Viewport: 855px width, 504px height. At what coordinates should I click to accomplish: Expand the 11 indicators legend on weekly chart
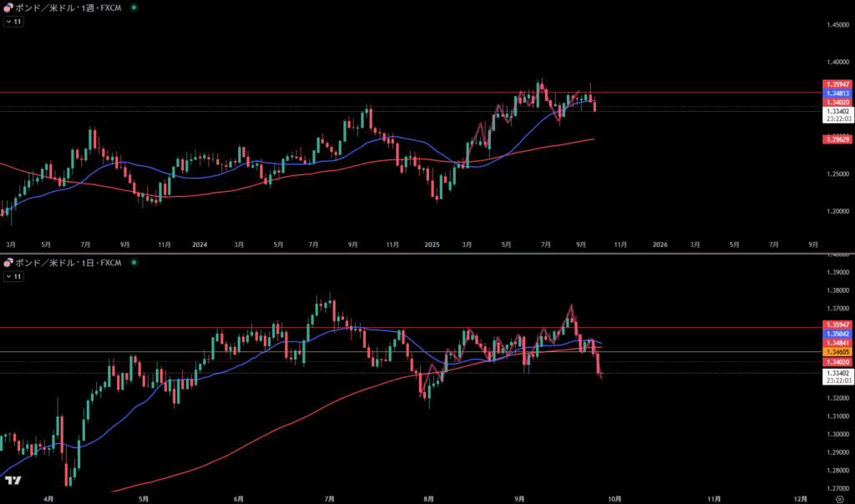[x=13, y=22]
